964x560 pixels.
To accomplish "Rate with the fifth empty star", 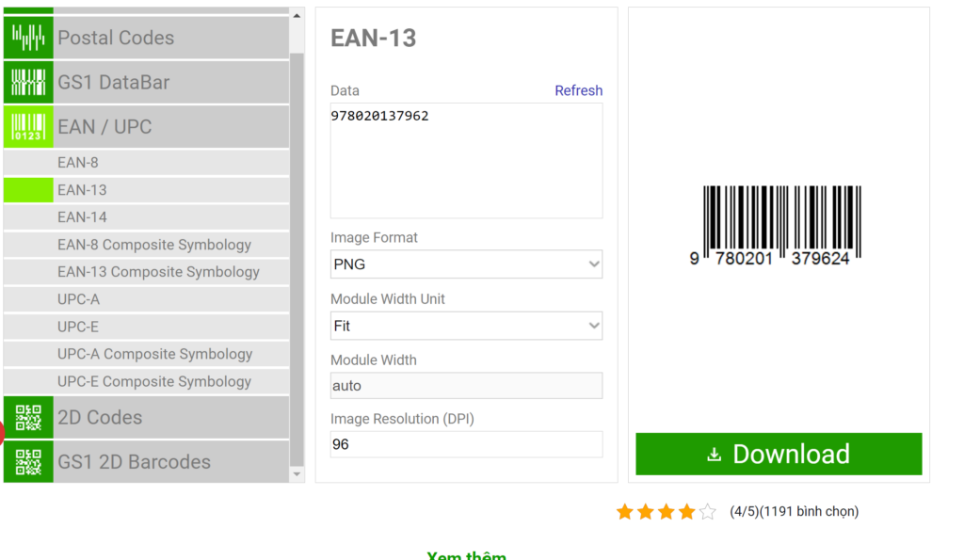I will 708,511.
